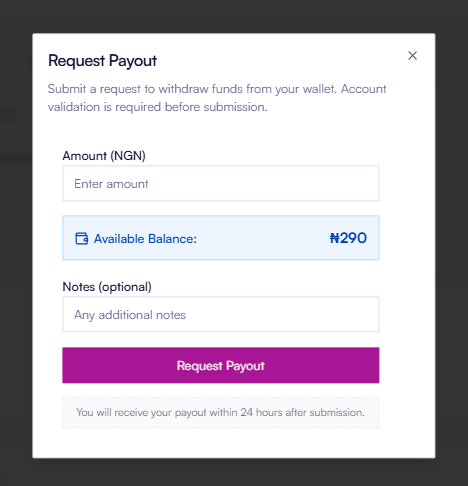Click the Amount (NGN) field label
The height and width of the screenshot is (486, 468).
click(x=104, y=156)
